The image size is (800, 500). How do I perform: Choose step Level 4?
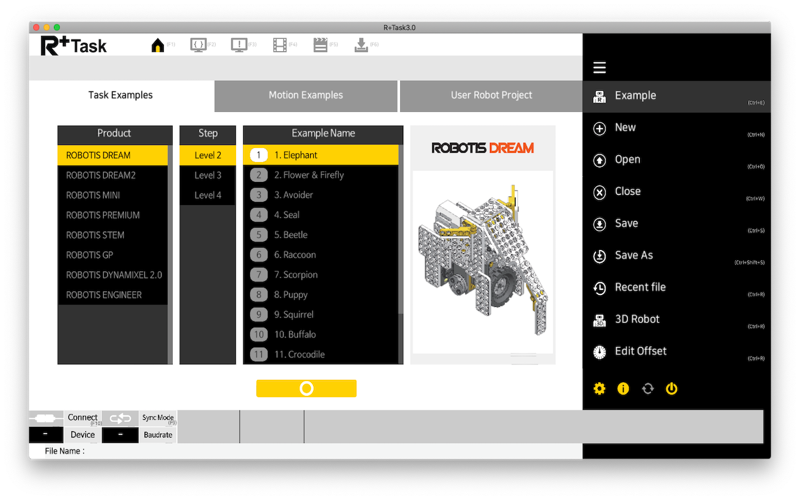click(208, 195)
